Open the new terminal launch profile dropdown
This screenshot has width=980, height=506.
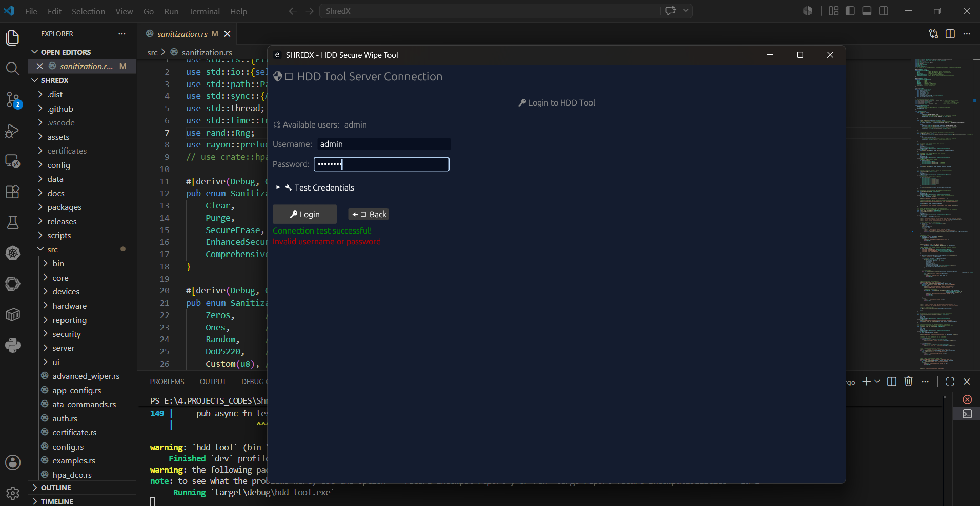point(877,382)
